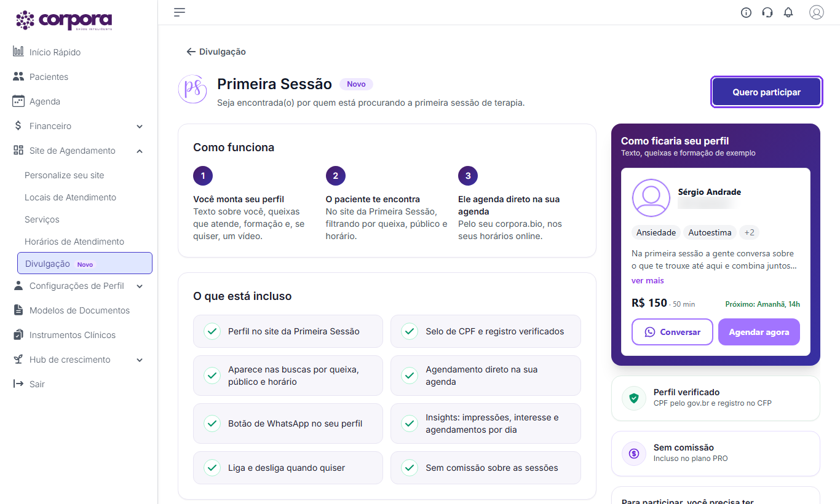Go to Serviços submenu item
The image size is (840, 504).
tap(42, 219)
